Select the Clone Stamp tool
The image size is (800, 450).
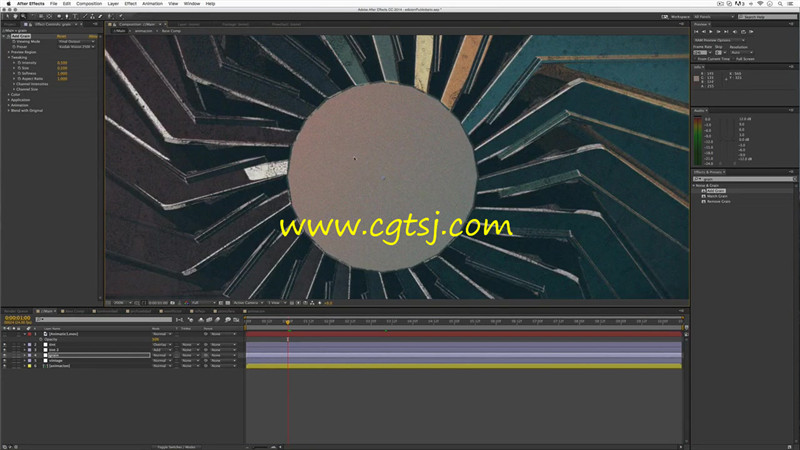[92, 16]
